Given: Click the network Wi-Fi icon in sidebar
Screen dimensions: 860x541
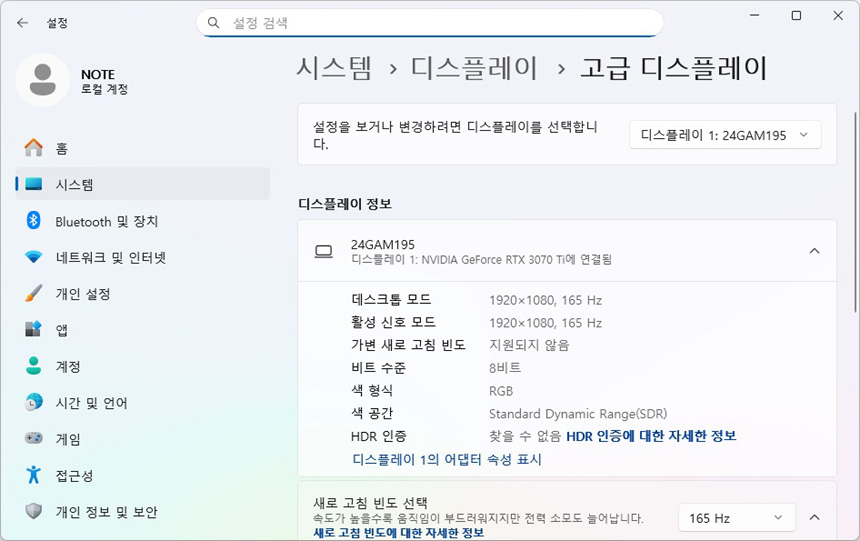Looking at the screenshot, I should tap(34, 257).
